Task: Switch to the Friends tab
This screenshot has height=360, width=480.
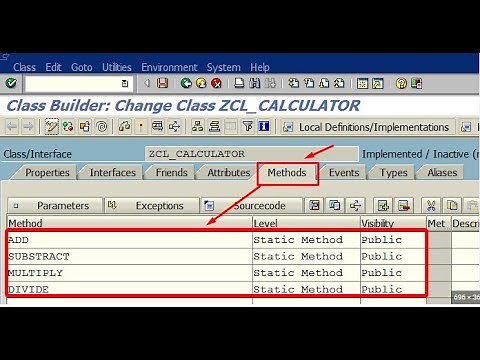Action: coord(171,173)
